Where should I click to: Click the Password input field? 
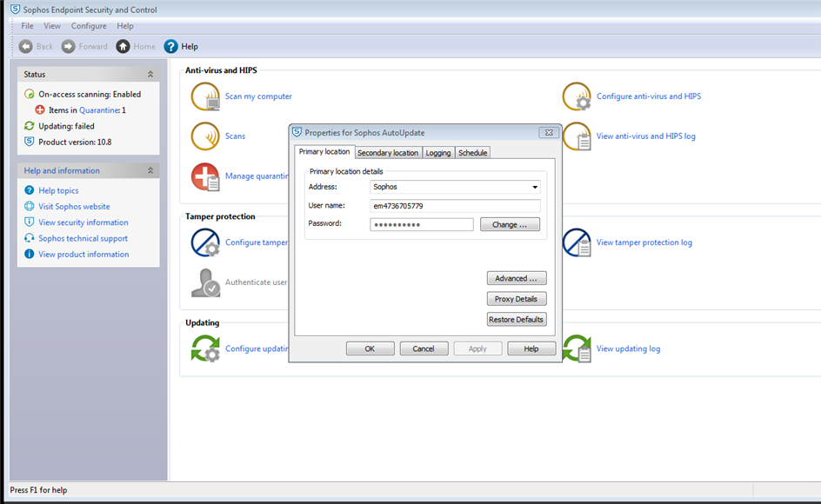[422, 224]
